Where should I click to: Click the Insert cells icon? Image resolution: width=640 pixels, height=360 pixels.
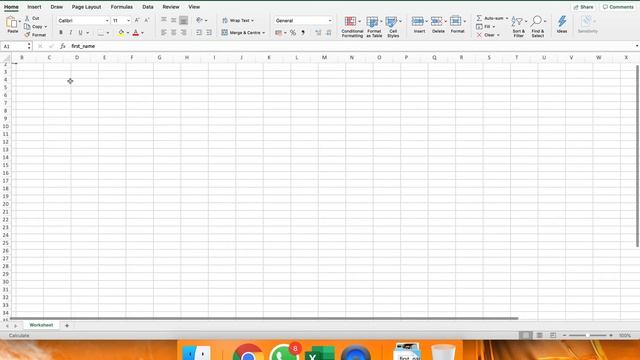click(x=418, y=21)
